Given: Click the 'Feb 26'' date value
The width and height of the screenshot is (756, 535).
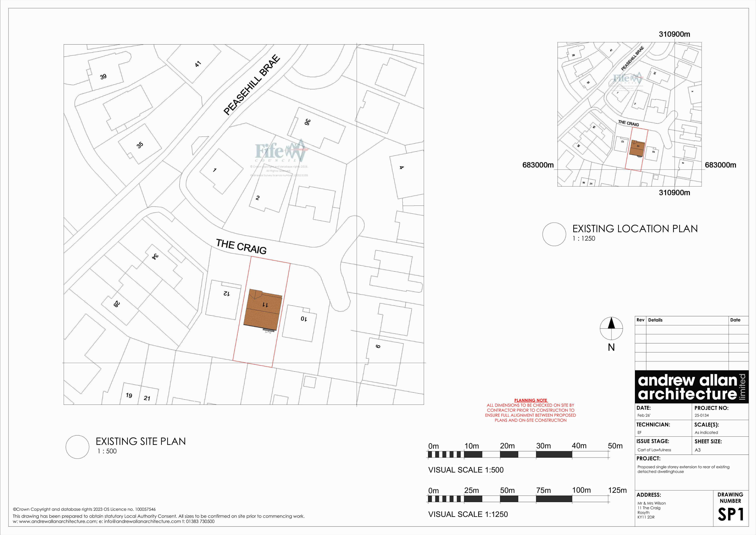Looking at the screenshot, I should tap(644, 415).
